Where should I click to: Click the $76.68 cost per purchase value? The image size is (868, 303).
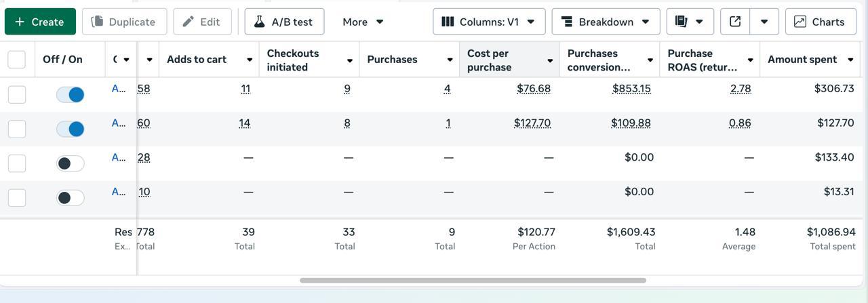533,89
